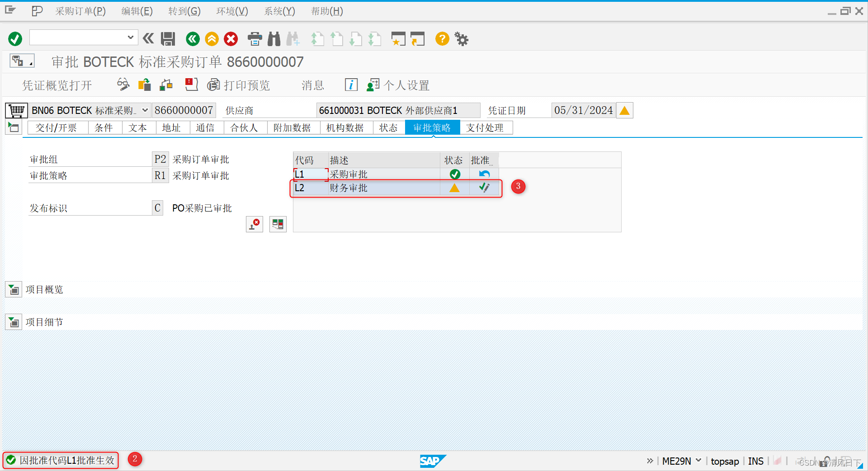
Task: Expand status bar double-arrow chevron
Action: coord(650,461)
